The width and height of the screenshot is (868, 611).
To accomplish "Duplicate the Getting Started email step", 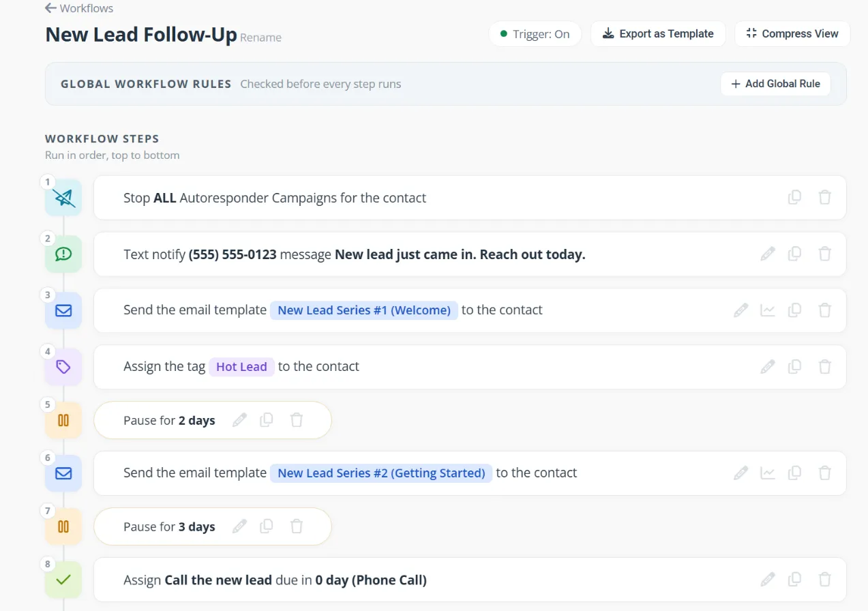I will 794,473.
